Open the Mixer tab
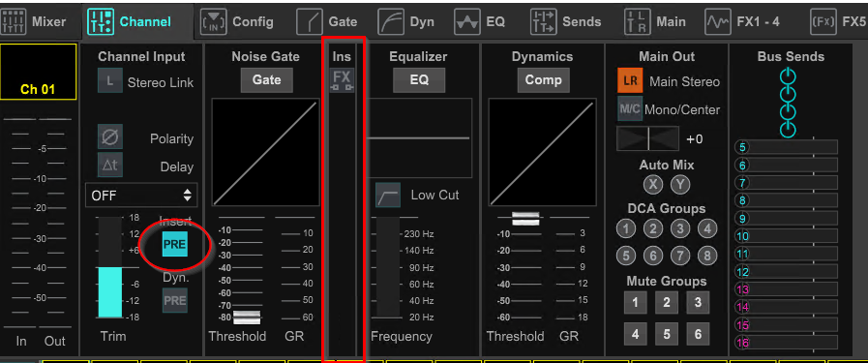 pyautogui.click(x=34, y=21)
